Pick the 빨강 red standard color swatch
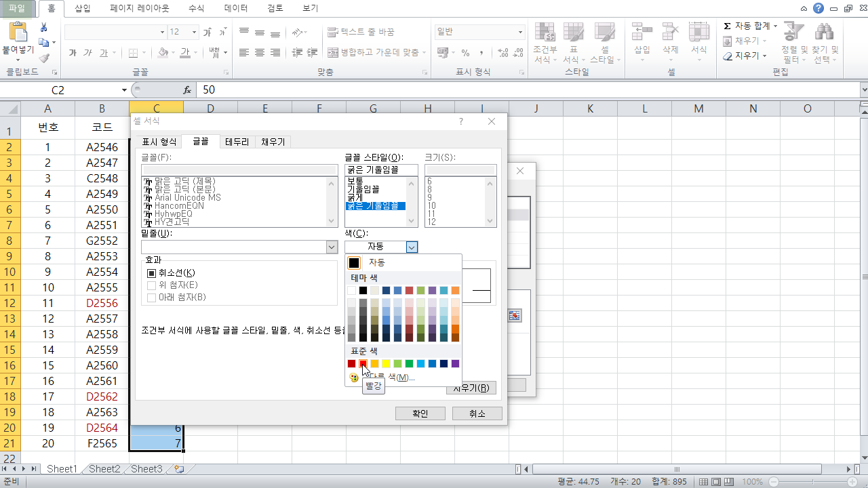The width and height of the screenshot is (868, 488). point(363,364)
